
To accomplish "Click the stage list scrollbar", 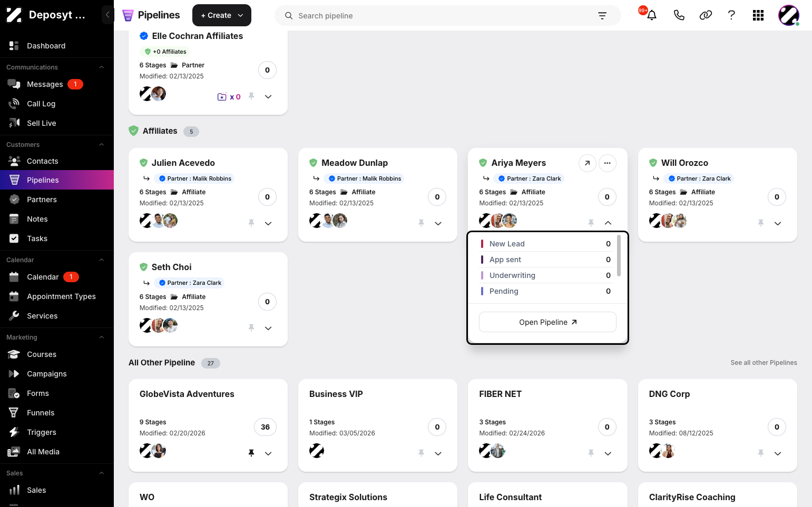I will [x=619, y=256].
